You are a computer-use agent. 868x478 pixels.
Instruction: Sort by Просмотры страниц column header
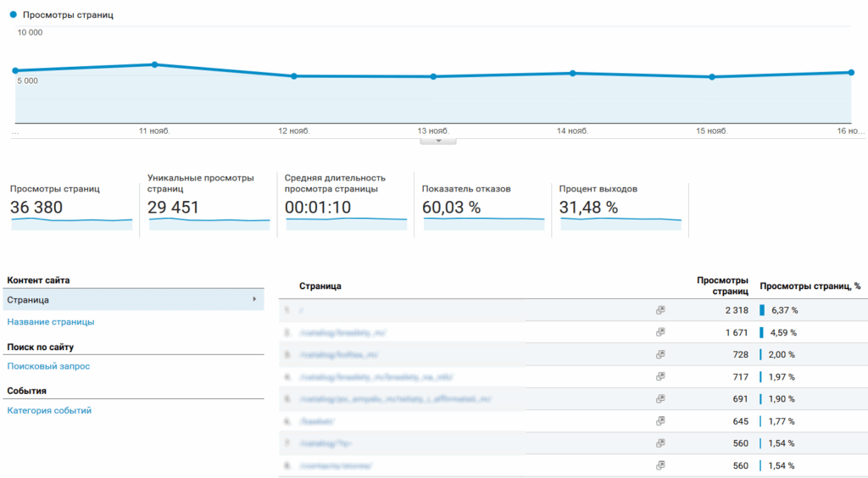point(722,286)
